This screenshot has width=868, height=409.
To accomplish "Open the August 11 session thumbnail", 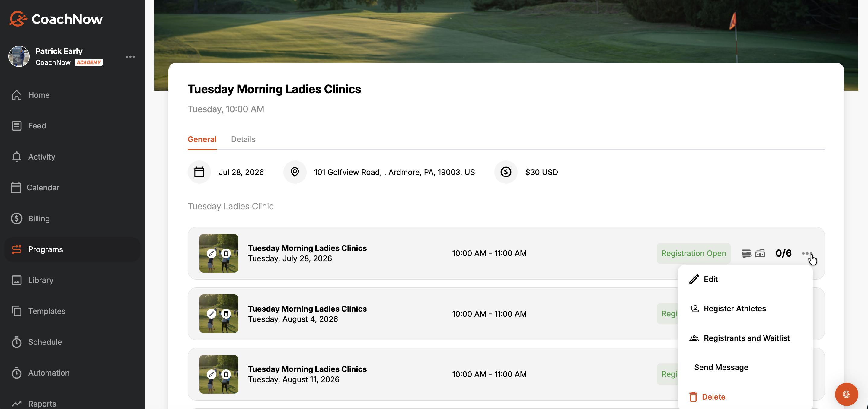I will pyautogui.click(x=219, y=374).
